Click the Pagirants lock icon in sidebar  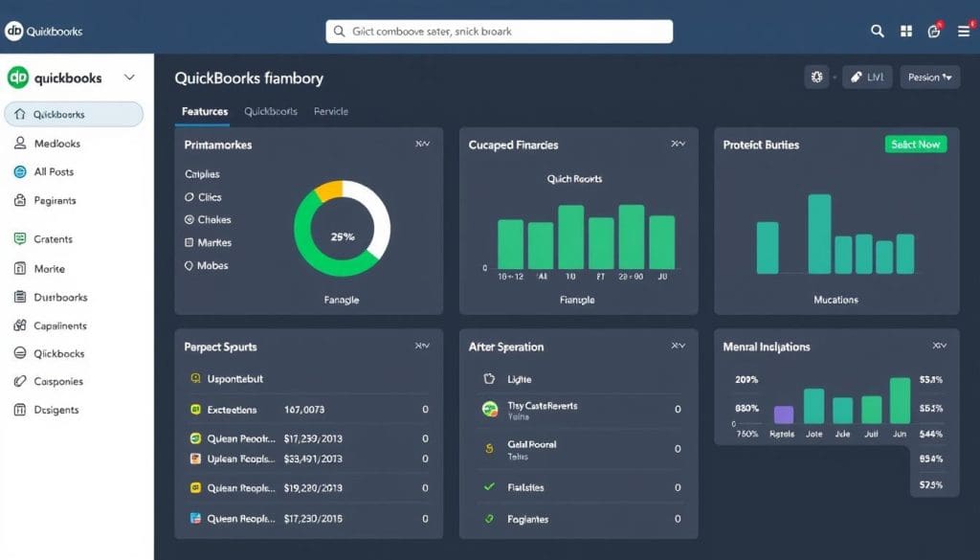click(20, 201)
